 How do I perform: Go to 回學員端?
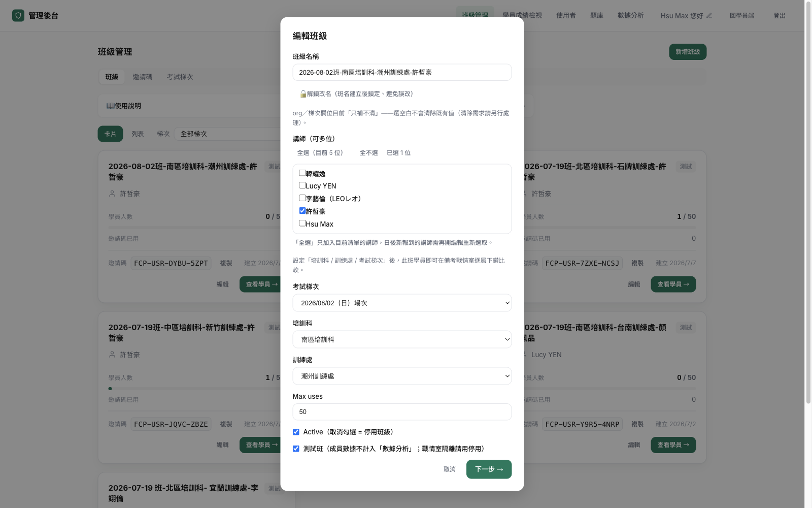point(742,16)
